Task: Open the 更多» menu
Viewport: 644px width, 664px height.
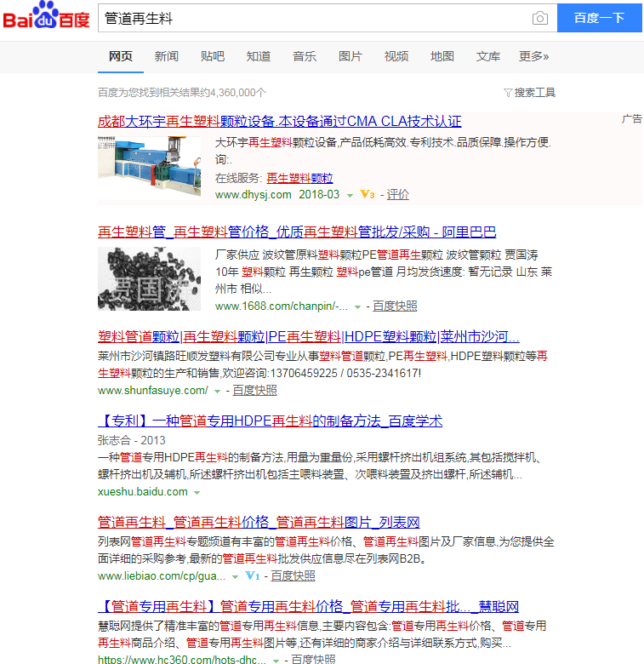Action: pyautogui.click(x=533, y=56)
